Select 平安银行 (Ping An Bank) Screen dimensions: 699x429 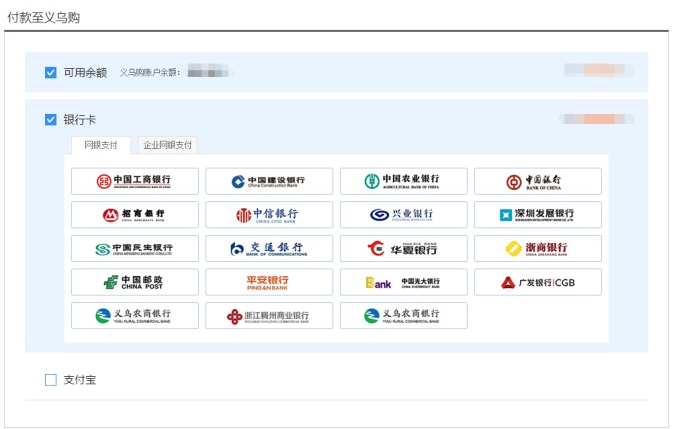(269, 282)
